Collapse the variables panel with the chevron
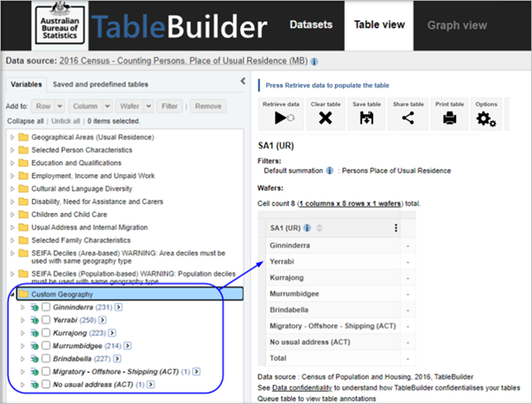532x404 pixels. click(243, 80)
